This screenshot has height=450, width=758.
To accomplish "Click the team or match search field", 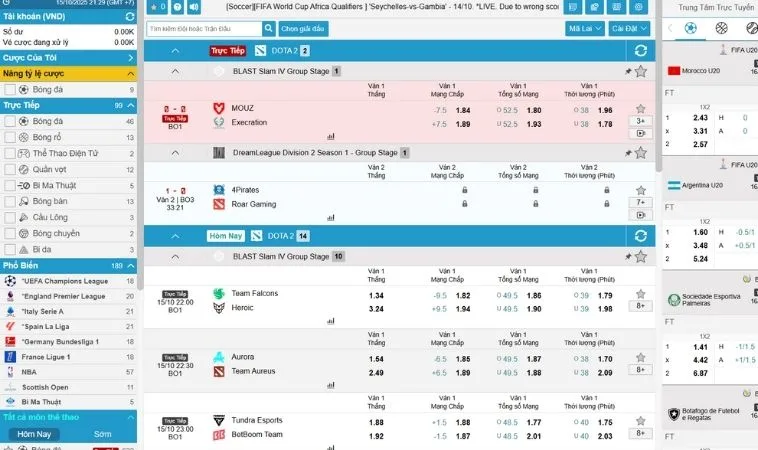I will click(x=204, y=29).
